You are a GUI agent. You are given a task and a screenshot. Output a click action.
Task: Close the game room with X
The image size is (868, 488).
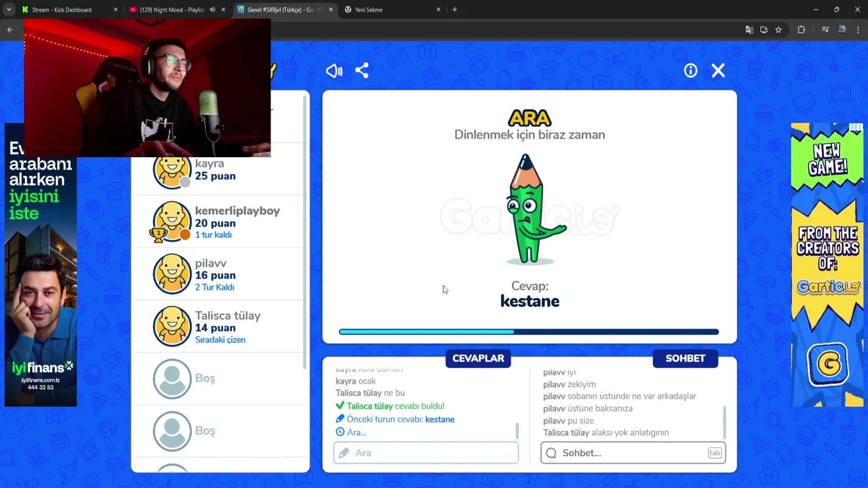718,70
